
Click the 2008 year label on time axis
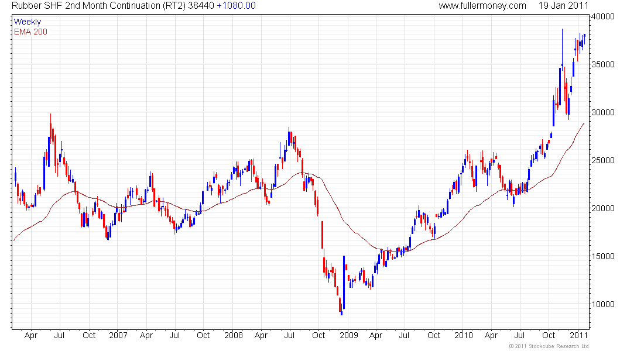point(234,335)
